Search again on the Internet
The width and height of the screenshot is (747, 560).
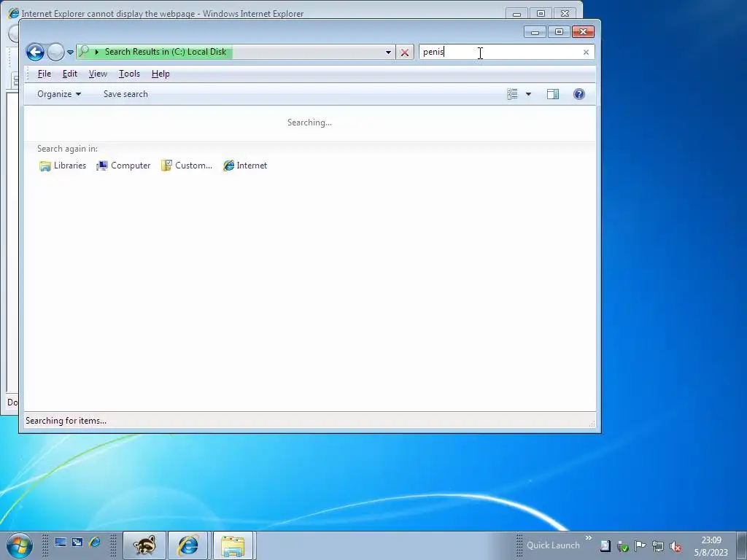click(245, 166)
